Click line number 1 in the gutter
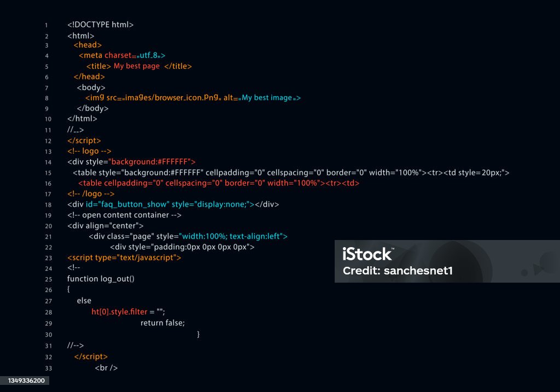The height and width of the screenshot is (392, 560). tap(46, 25)
